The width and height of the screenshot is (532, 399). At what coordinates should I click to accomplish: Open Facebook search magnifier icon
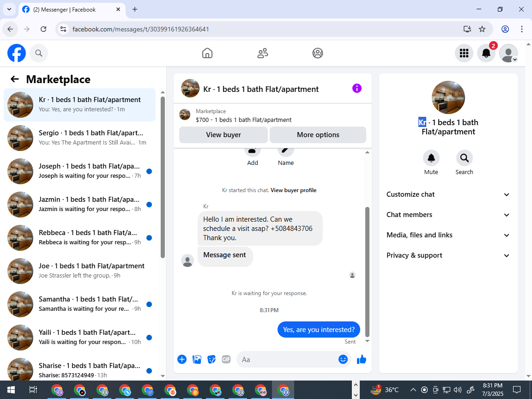39,53
